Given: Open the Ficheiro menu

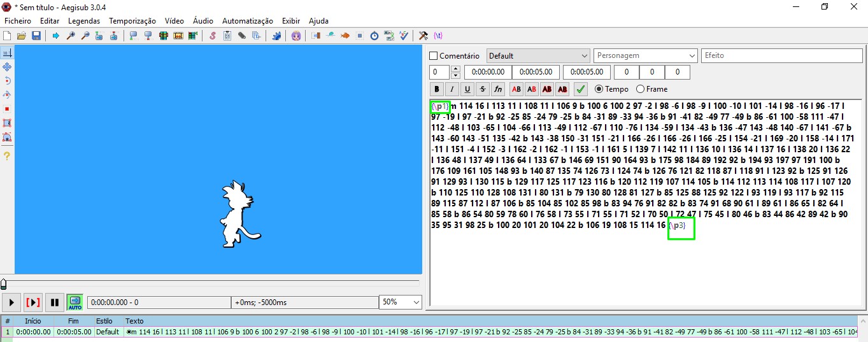Looking at the screenshot, I should (18, 21).
